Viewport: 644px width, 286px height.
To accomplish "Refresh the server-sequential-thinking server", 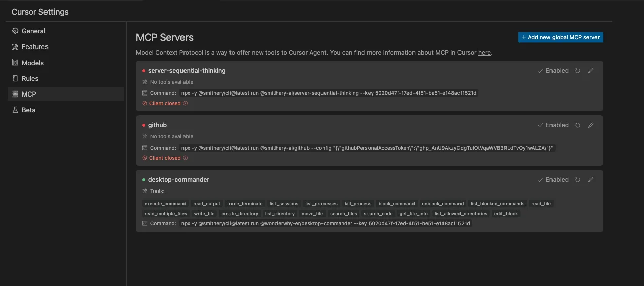I will click(578, 71).
